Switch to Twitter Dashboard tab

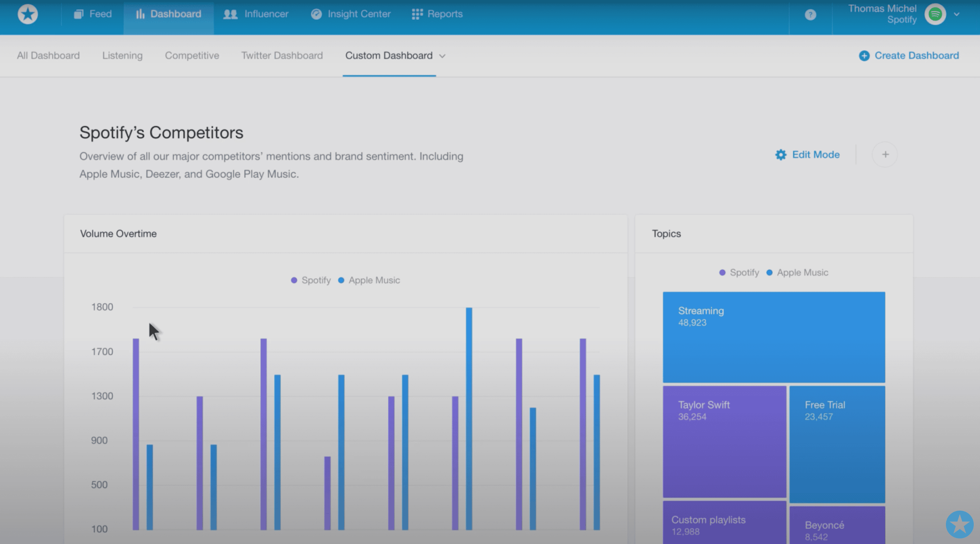(282, 56)
